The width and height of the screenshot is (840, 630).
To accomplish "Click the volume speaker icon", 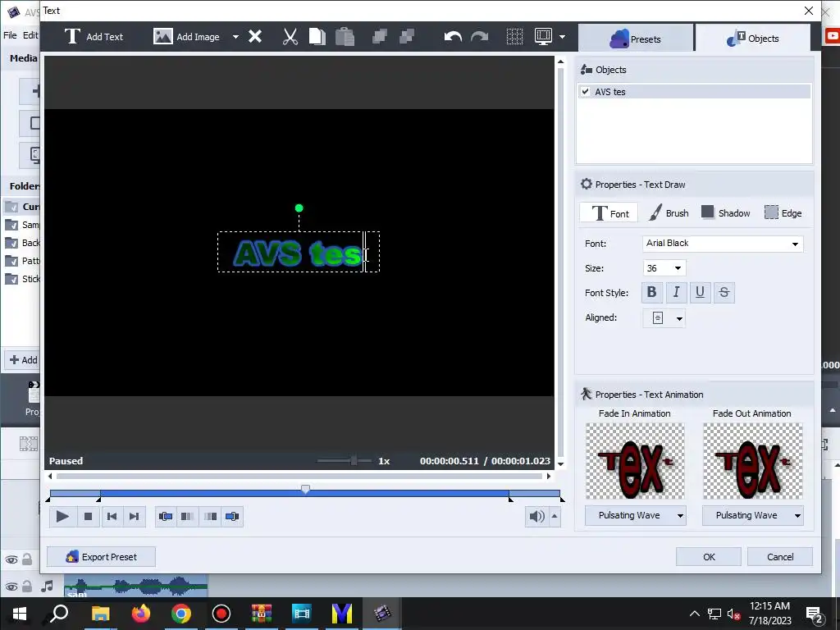I will [x=536, y=517].
